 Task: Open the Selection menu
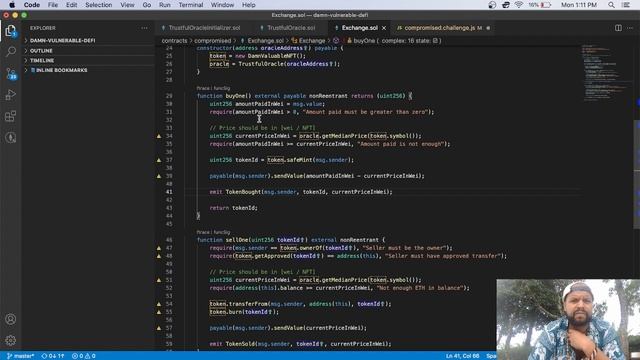click(98, 5)
